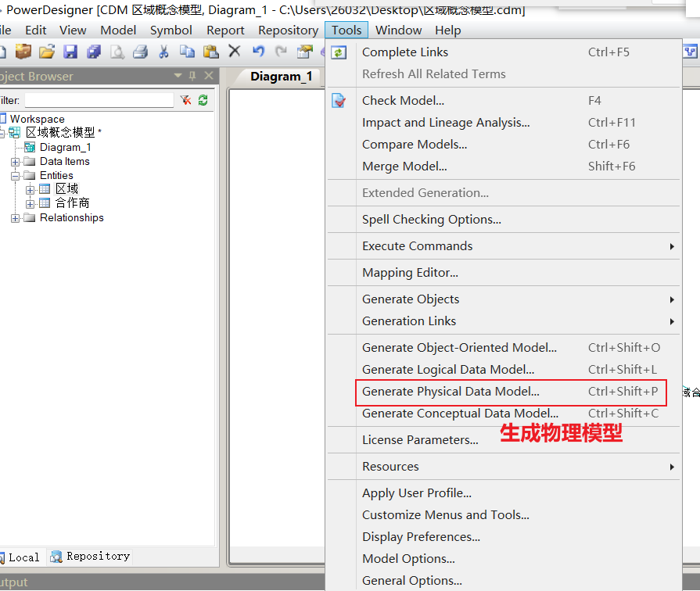Image resolution: width=700 pixels, height=591 pixels.
Task: Open Spell Checking Options
Action: tap(504, 219)
